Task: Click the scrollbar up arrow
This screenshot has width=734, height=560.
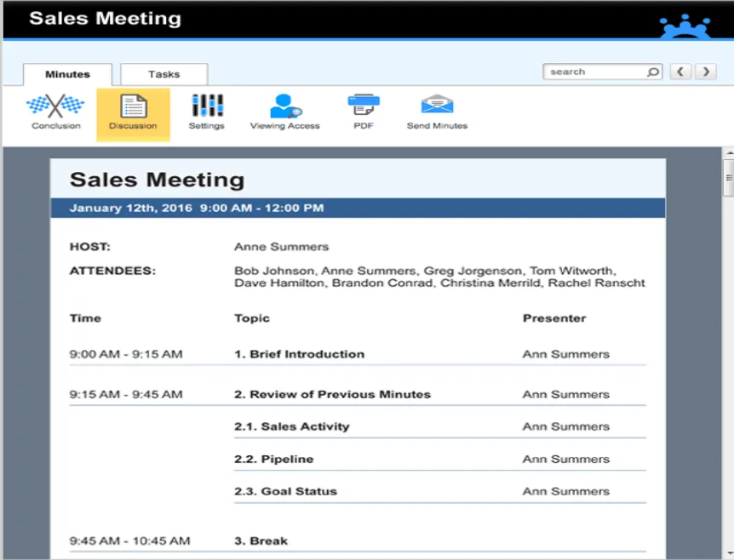Action: (x=729, y=152)
